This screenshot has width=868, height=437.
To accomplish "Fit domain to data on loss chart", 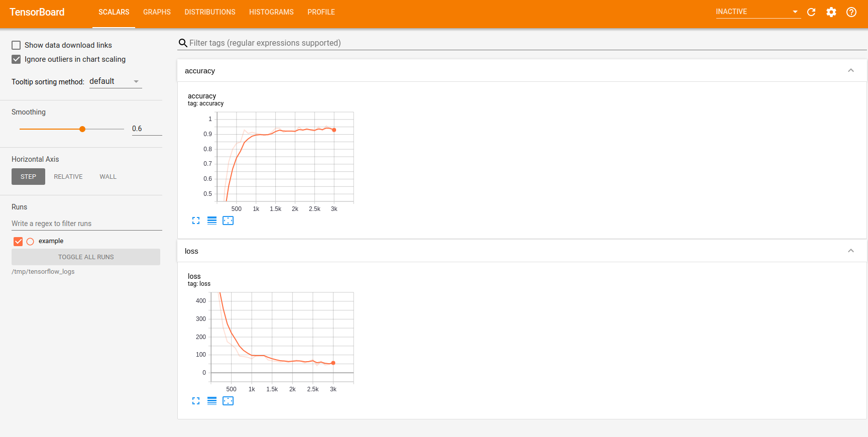I will tap(228, 401).
